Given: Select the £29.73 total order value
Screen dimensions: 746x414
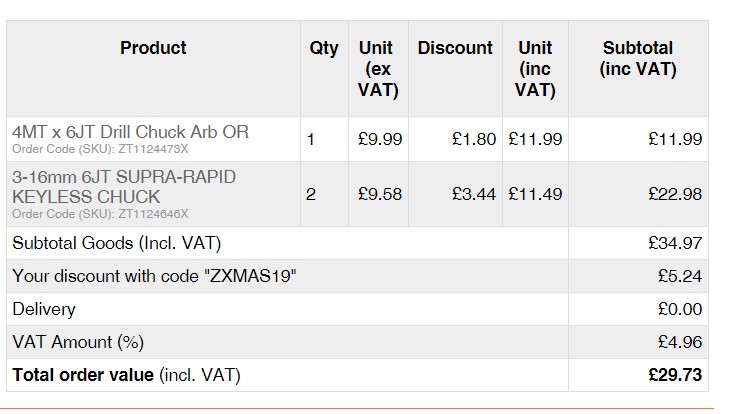Looking at the screenshot, I should 675,375.
